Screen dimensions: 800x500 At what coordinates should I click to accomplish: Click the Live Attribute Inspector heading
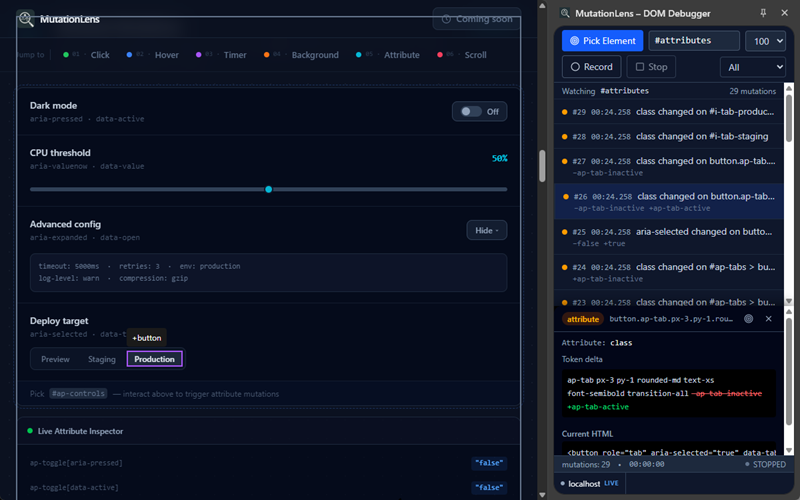click(x=80, y=431)
